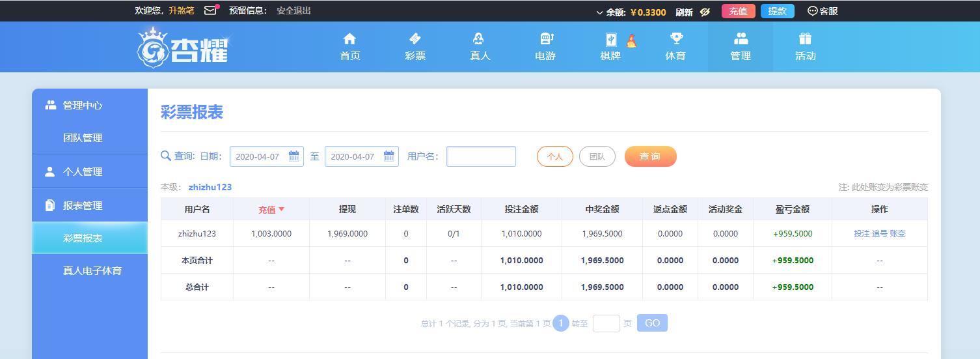This screenshot has height=359, width=980.
Task: Open start date calendar picker
Action: point(293,156)
